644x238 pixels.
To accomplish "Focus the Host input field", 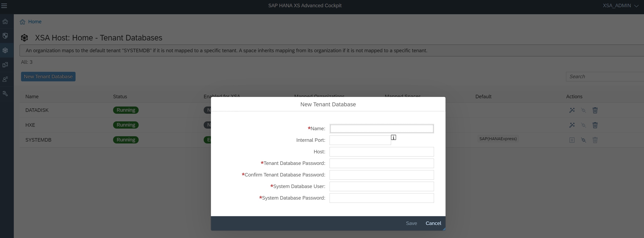I will [x=382, y=152].
